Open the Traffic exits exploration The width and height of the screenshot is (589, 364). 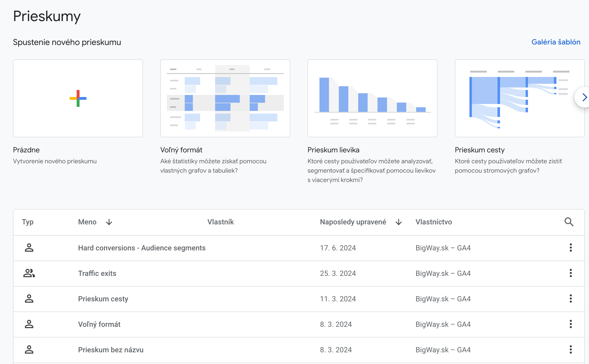[x=97, y=273]
